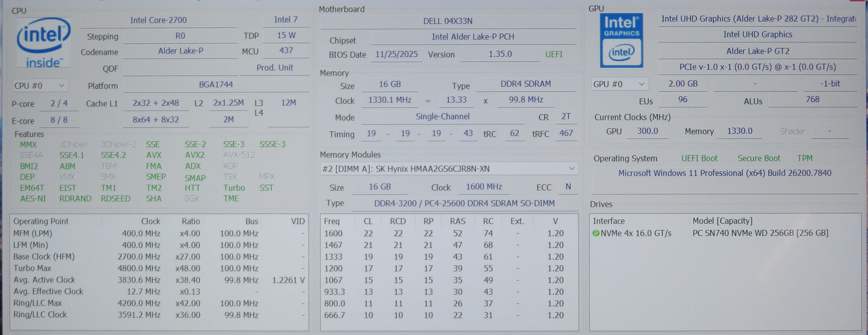
Task: Open the GPU #0 selector dropdown
Action: tap(619, 84)
